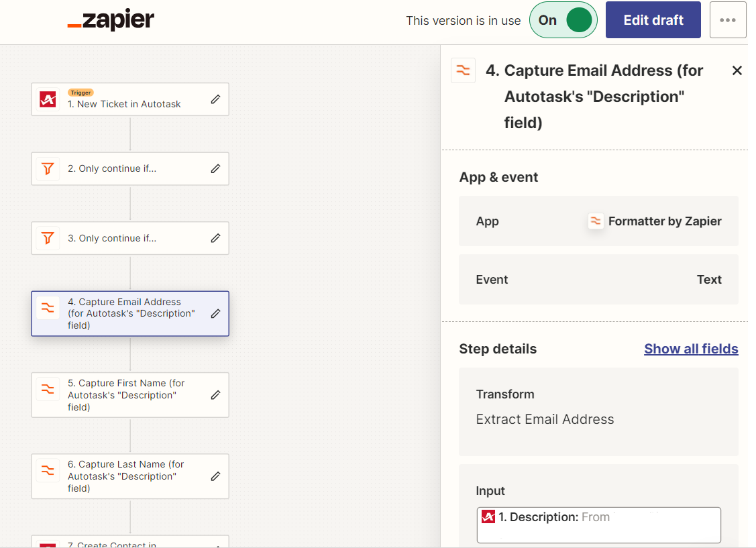Click the Formatter icon on step 6
Screen dimensions: 756x548
pyautogui.click(x=48, y=470)
